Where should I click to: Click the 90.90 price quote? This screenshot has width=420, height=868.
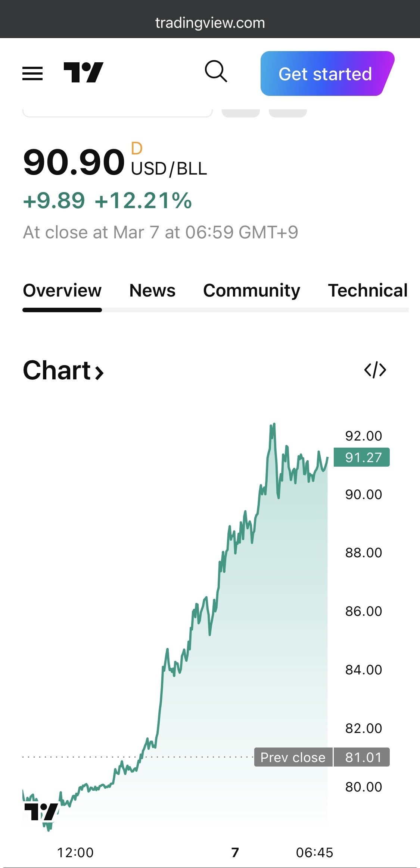click(74, 162)
